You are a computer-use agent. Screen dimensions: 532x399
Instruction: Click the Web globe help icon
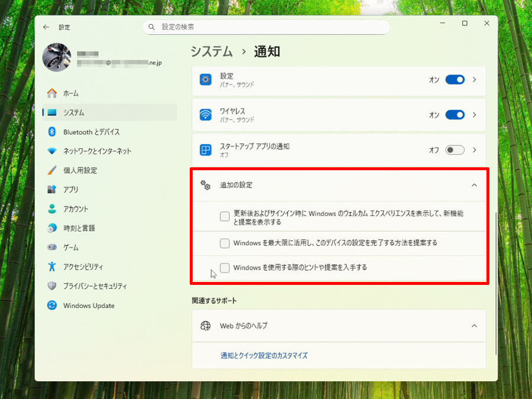coord(206,326)
